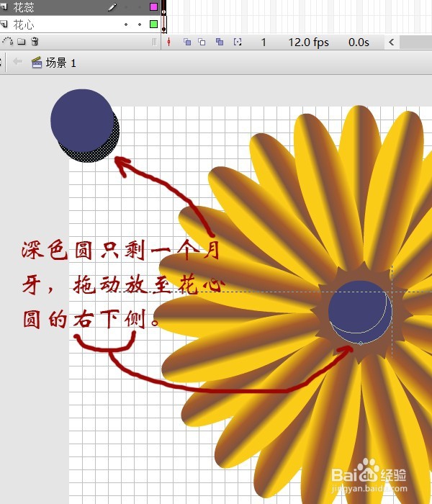
Task: Toggle lock dot of 花蕊 layer
Action: (x=140, y=6)
